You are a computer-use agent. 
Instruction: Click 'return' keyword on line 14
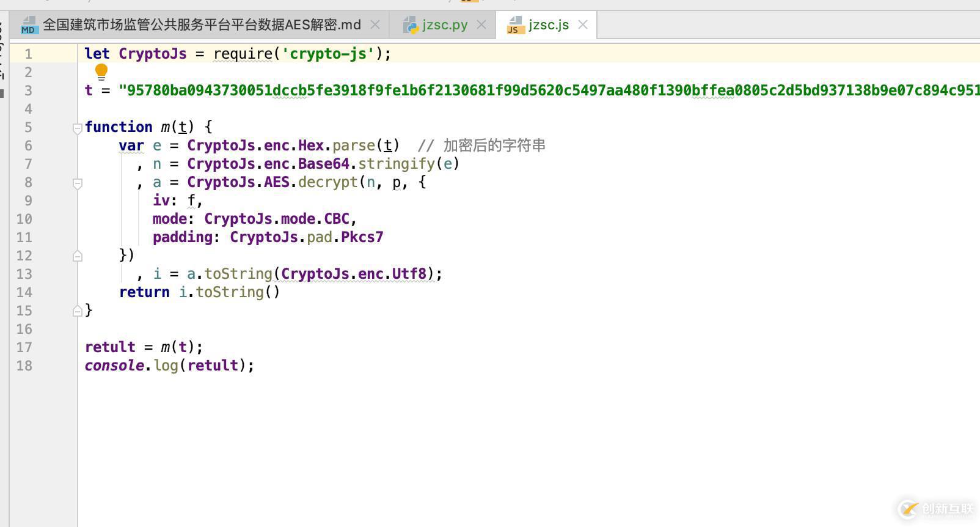(x=144, y=292)
